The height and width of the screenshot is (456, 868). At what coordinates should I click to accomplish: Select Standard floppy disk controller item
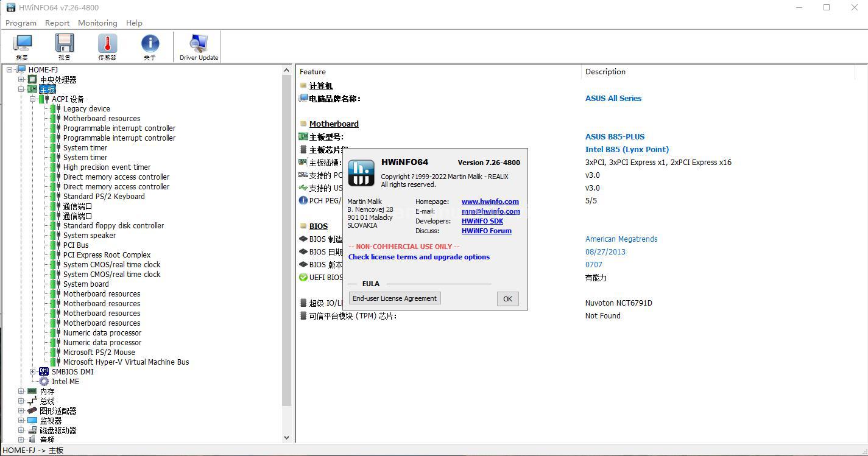coord(113,226)
